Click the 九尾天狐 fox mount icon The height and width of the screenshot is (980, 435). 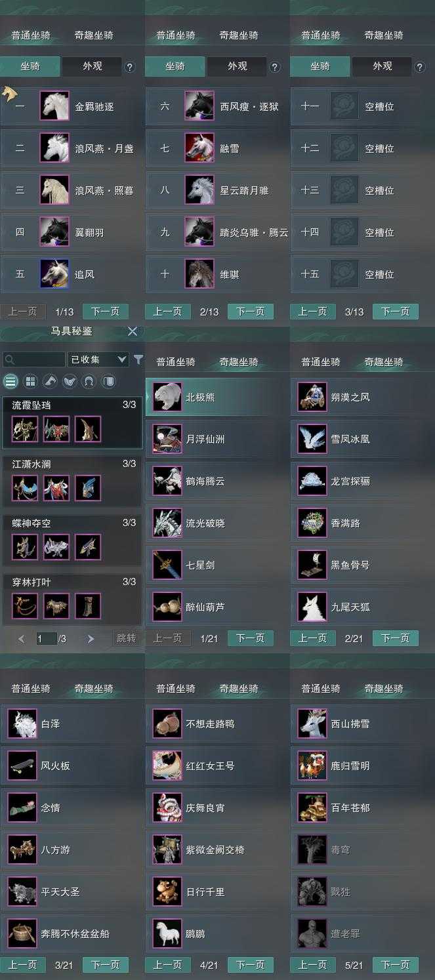(x=312, y=607)
